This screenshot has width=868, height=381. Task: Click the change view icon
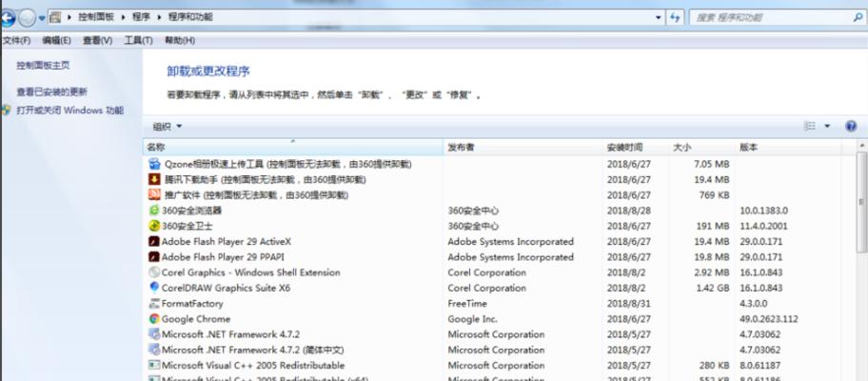810,127
